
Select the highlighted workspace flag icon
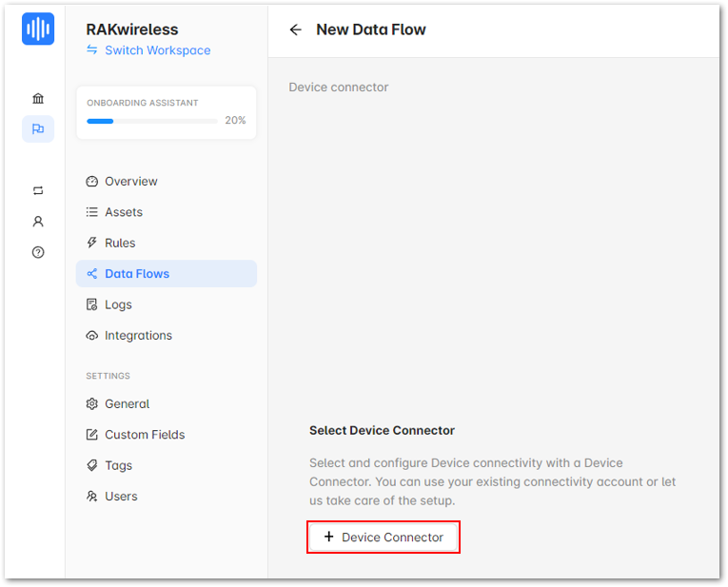point(38,129)
